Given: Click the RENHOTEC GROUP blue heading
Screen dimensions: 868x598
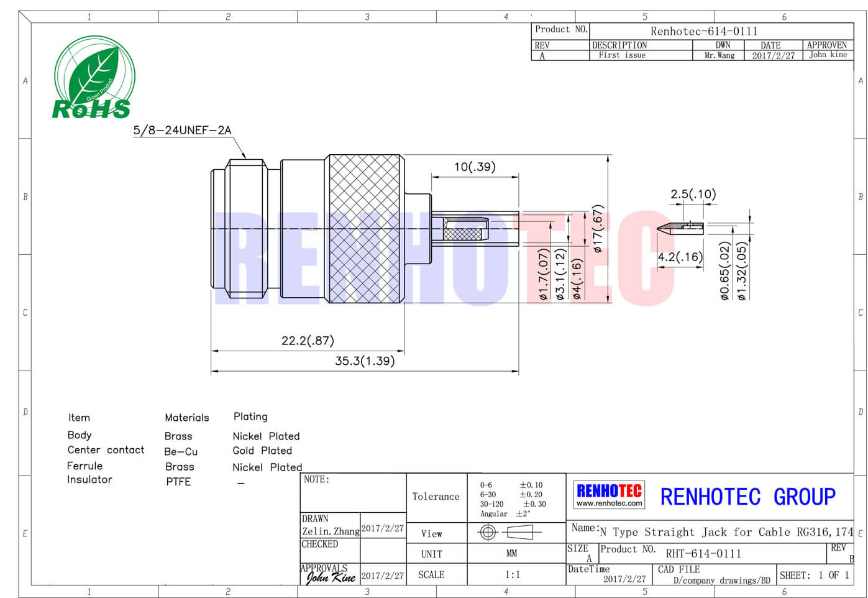Looking at the screenshot, I should (x=747, y=497).
